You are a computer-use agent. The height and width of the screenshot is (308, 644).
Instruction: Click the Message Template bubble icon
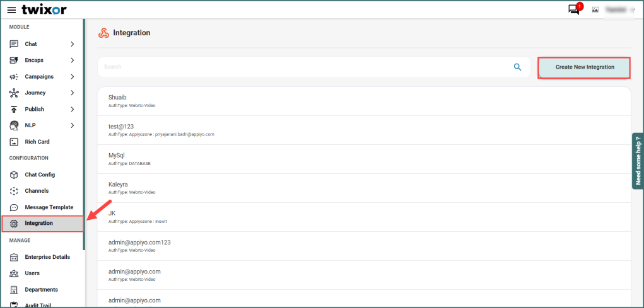pos(14,207)
